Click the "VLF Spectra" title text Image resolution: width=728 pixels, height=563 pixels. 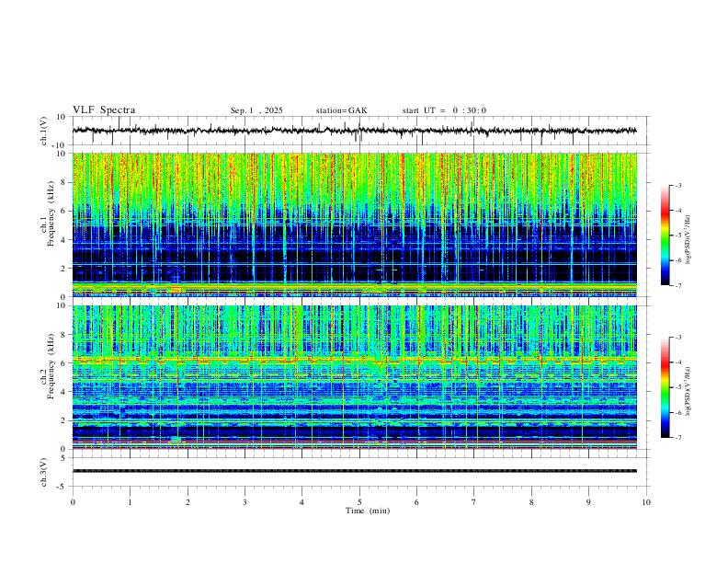(104, 110)
